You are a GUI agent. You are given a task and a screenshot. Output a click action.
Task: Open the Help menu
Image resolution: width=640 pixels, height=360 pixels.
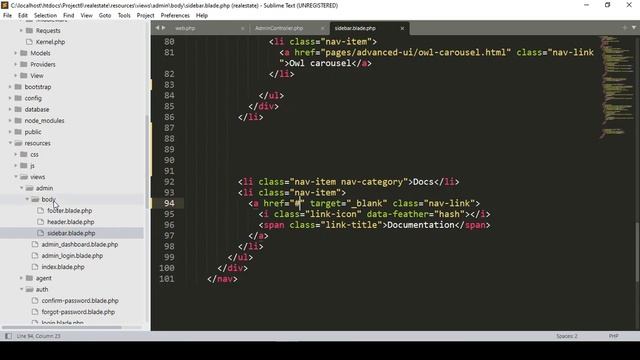coord(202,16)
